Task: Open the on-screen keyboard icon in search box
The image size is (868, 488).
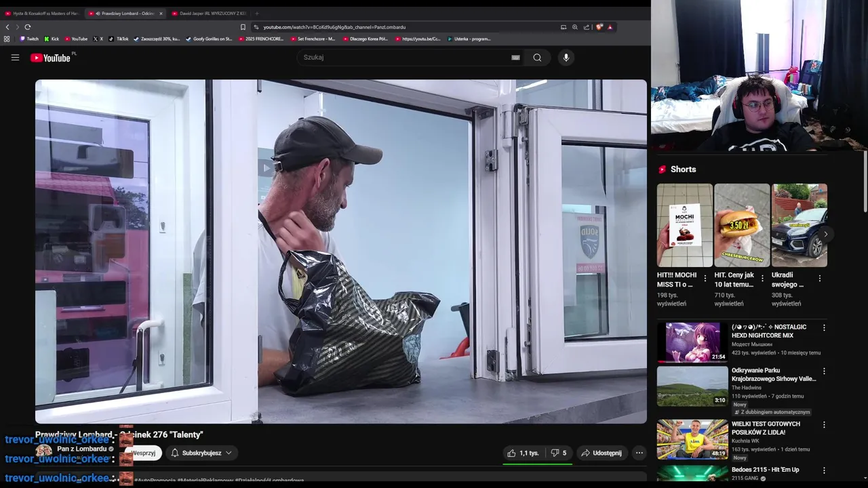Action: coord(515,58)
